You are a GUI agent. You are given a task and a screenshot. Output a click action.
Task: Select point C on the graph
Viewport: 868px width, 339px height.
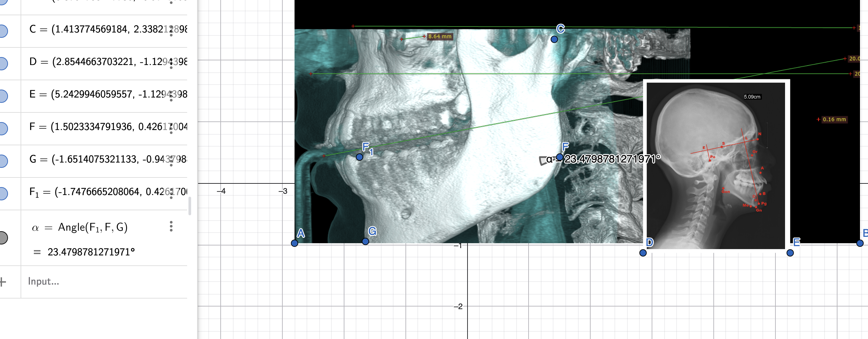click(x=554, y=39)
